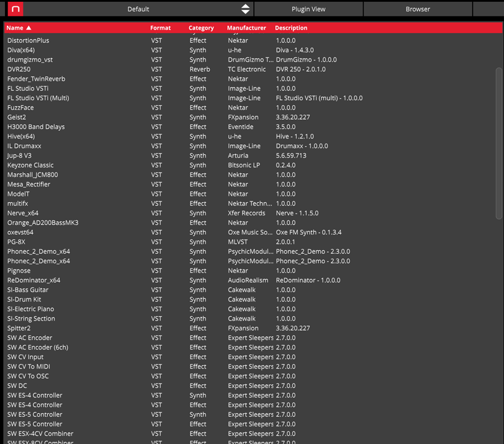504x444 pixels.
Task: Click the plugin list vertical scrollbar
Action: (498, 144)
